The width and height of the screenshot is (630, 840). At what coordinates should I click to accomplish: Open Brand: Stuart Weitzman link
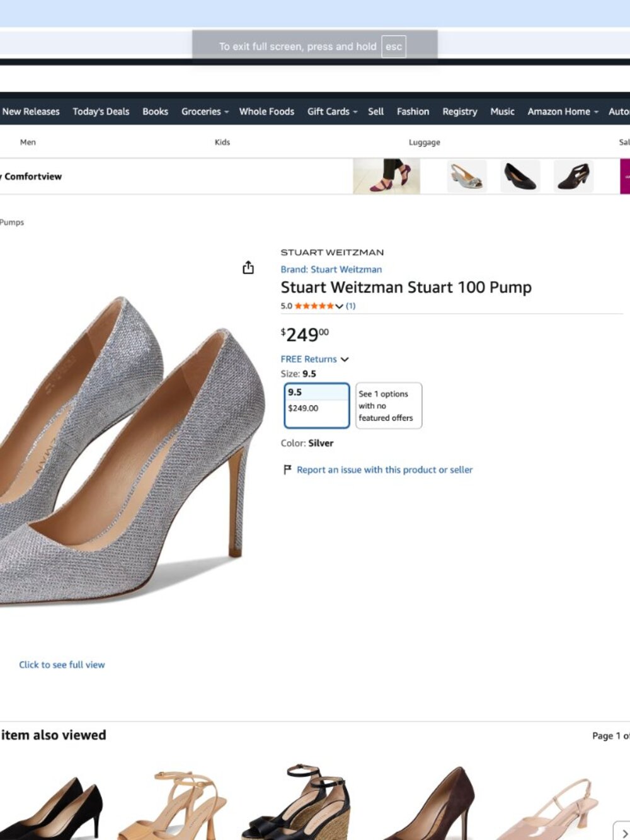click(x=331, y=269)
